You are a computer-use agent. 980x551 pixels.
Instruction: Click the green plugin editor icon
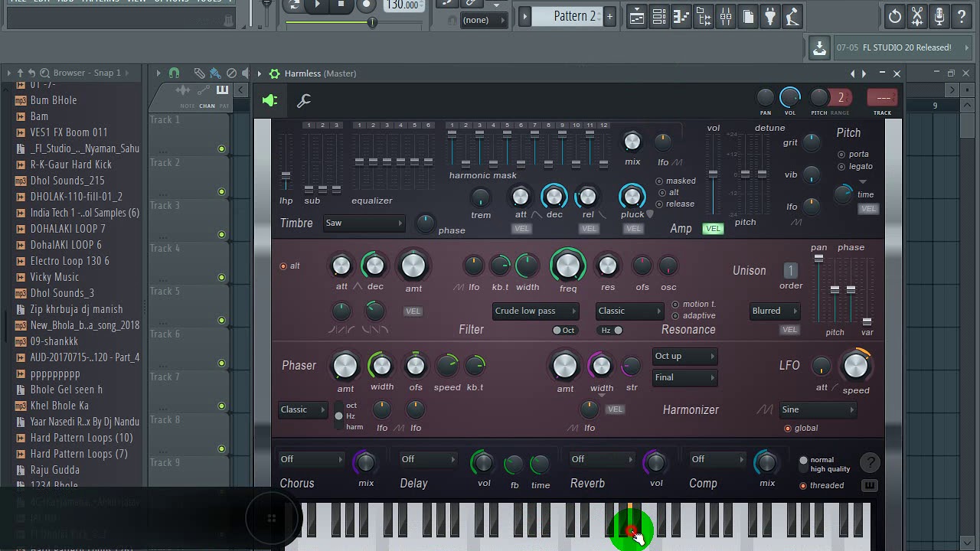tap(269, 100)
